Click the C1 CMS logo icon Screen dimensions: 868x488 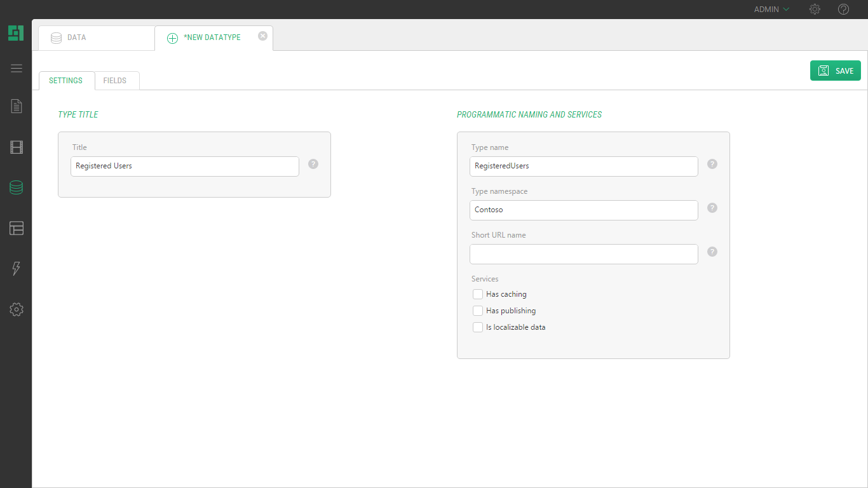pyautogui.click(x=16, y=33)
